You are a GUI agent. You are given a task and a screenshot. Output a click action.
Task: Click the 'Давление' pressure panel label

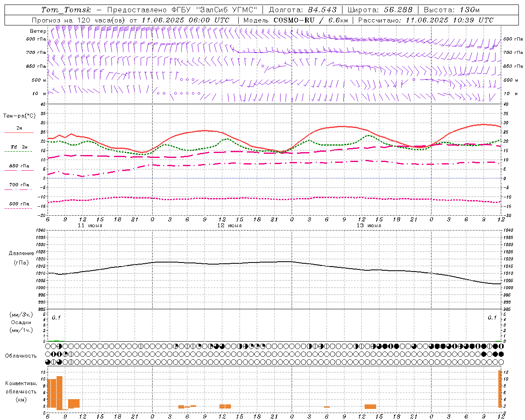point(21,253)
